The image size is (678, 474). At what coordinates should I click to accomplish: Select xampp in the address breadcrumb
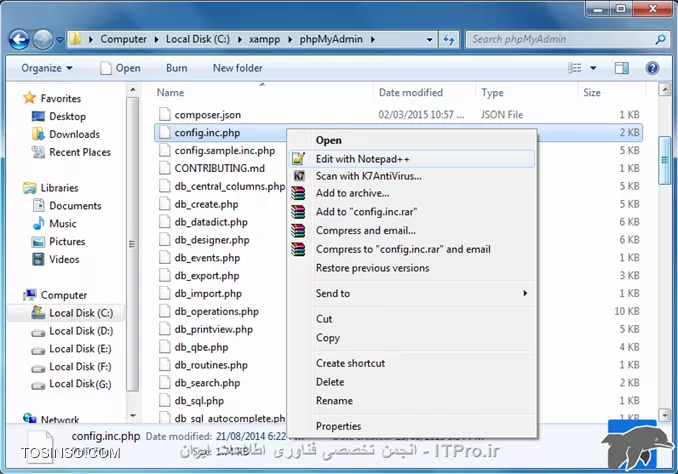click(264, 39)
